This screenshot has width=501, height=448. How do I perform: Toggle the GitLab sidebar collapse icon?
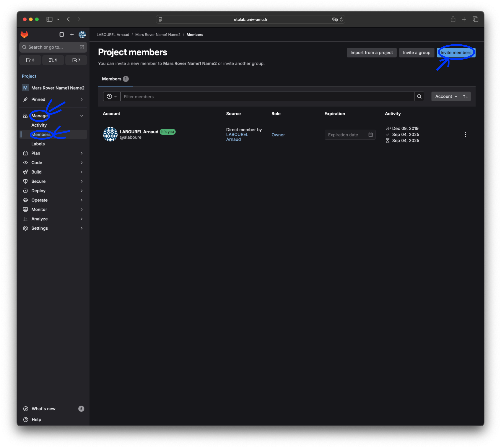point(62,34)
